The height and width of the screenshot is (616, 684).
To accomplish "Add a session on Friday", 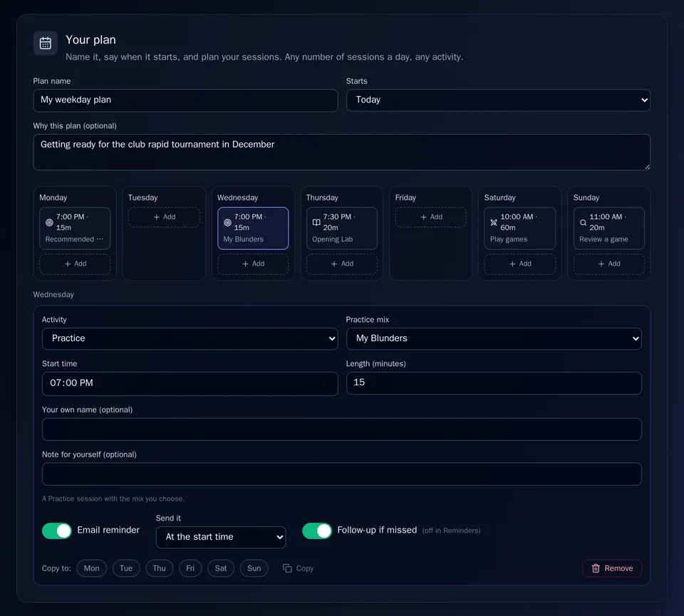I will [x=430, y=217].
